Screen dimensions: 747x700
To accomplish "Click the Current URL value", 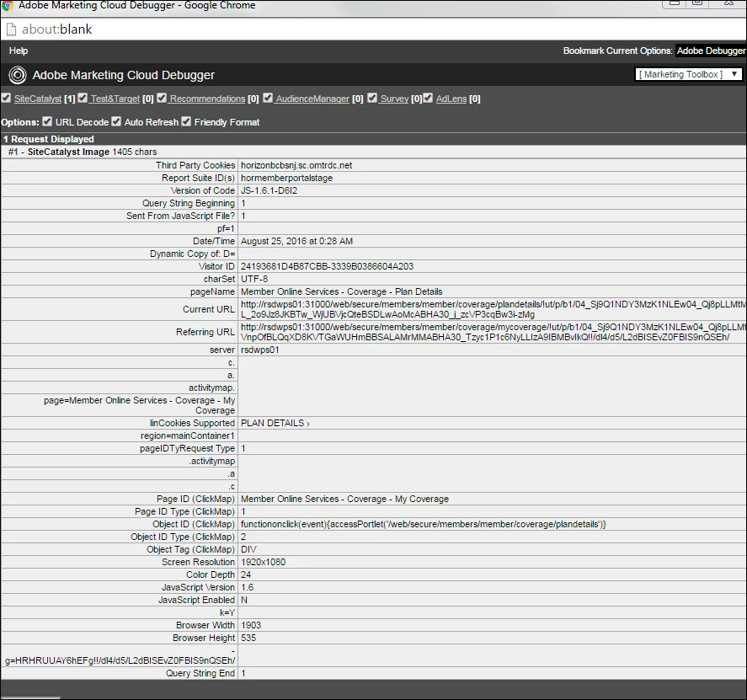I will [x=493, y=309].
